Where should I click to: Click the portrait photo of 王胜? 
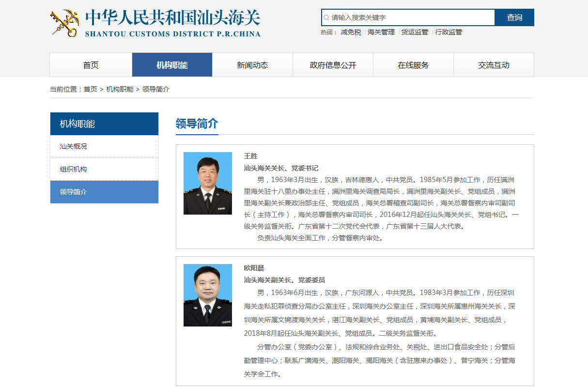point(207,182)
